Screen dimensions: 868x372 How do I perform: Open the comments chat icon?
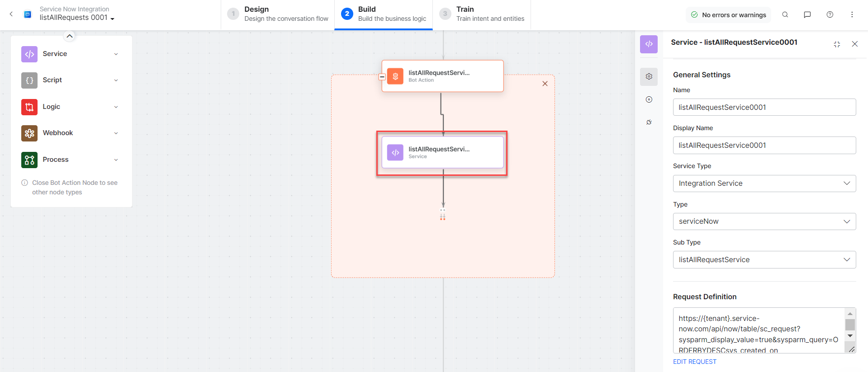click(807, 14)
